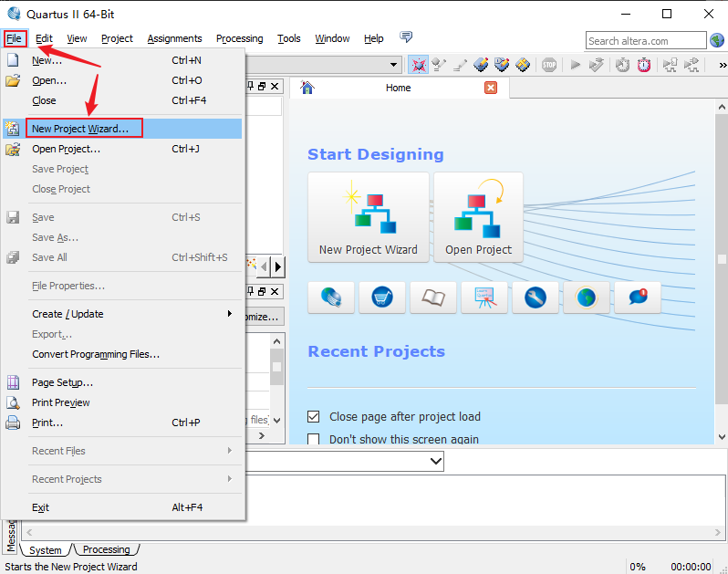Click the New Project Wizard button on the Home page
The width and height of the screenshot is (728, 574).
369,217
